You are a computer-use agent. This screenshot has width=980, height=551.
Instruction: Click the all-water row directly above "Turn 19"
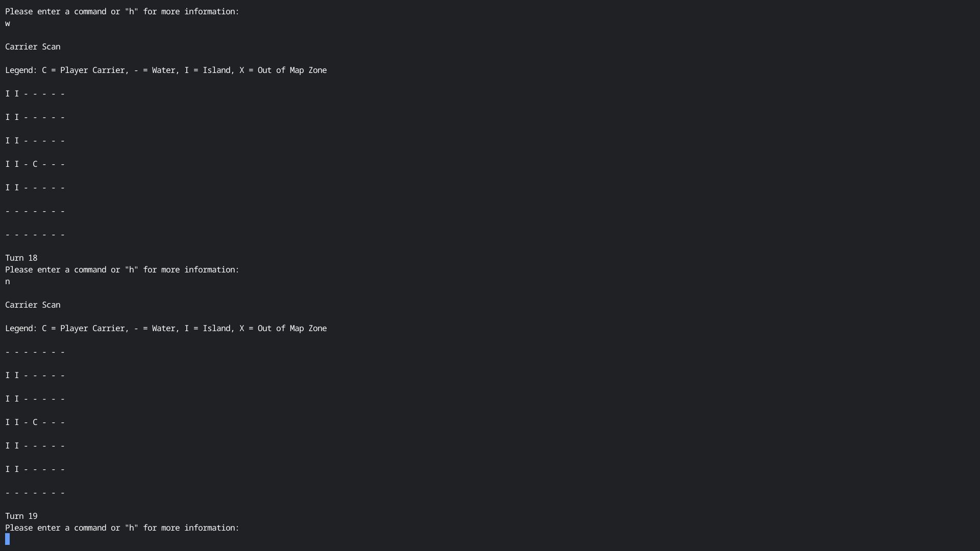point(35,493)
